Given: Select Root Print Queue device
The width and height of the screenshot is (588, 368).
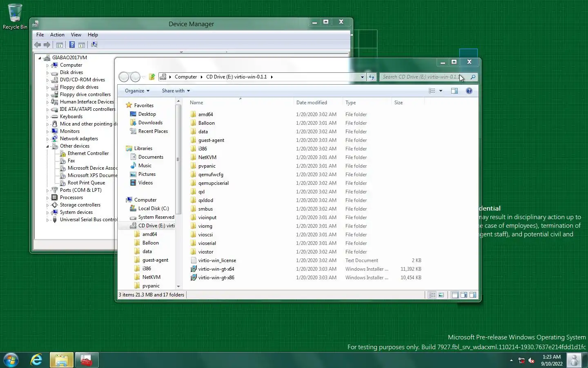Looking at the screenshot, I should (x=86, y=183).
